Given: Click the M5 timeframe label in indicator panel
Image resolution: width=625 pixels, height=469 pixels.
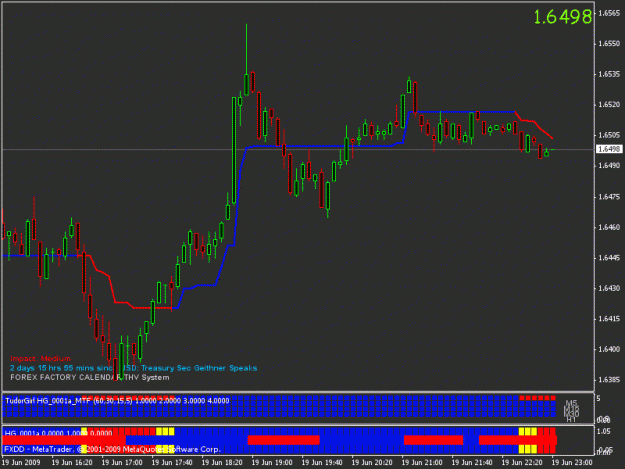Looking at the screenshot, I should pos(571,403).
